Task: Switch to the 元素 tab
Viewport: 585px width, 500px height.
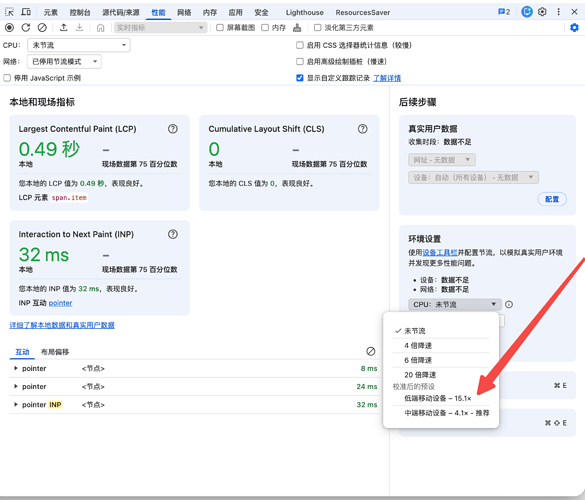Action: [x=51, y=12]
